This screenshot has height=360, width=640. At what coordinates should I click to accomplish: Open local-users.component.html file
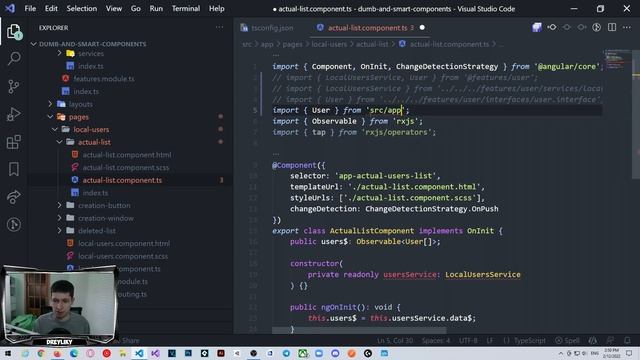124,243
